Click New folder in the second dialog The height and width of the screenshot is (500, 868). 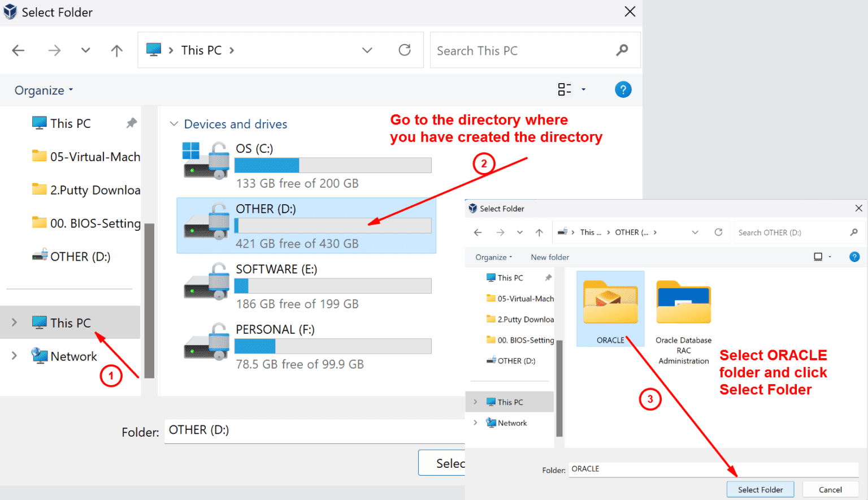pos(549,257)
